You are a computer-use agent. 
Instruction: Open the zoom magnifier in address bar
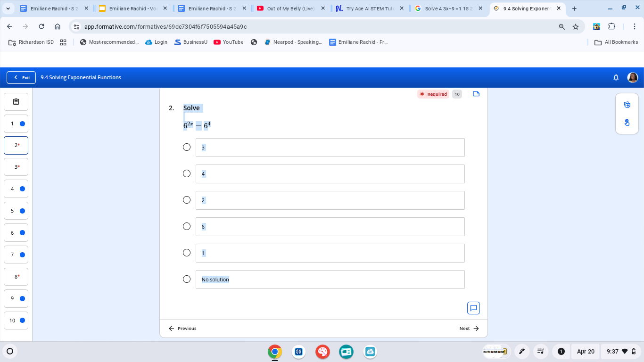click(x=561, y=27)
